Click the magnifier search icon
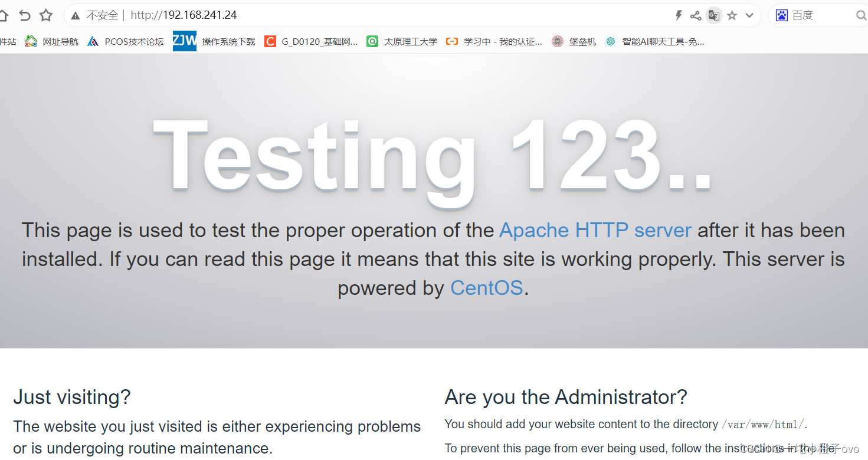Screen dimensions: 868x460 pyautogui.click(x=861, y=15)
